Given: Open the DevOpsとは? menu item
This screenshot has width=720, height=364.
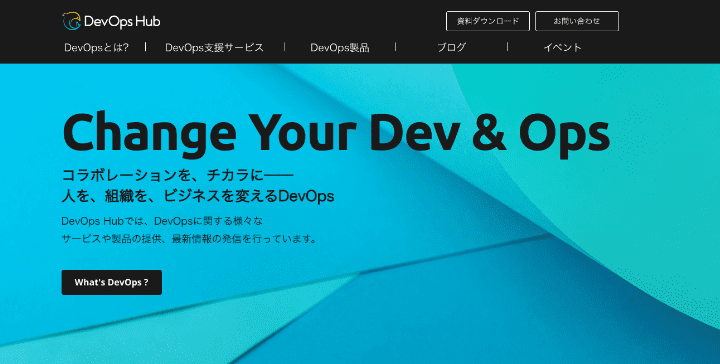Looking at the screenshot, I should point(96,47).
